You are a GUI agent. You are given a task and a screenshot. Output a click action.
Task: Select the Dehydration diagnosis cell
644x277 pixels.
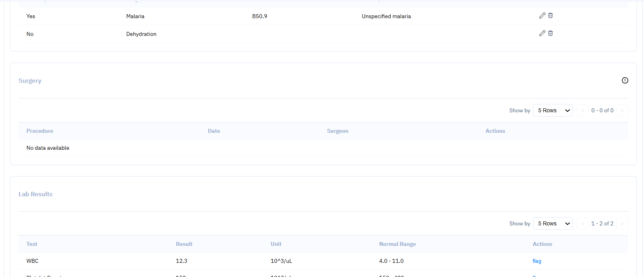141,34
